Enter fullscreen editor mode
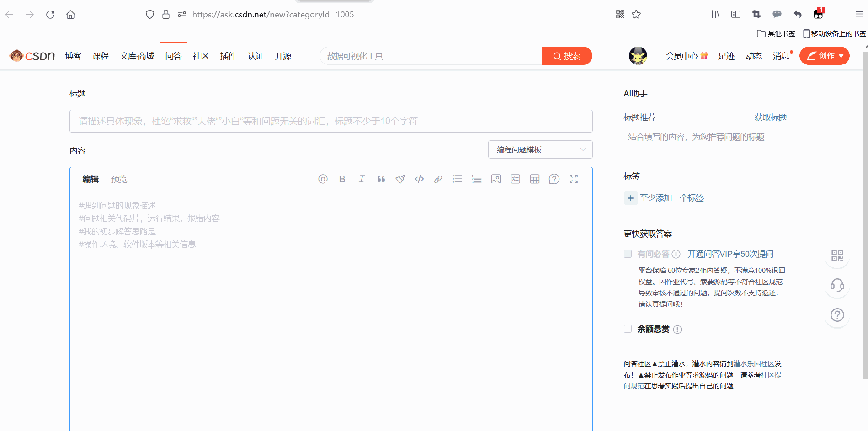 click(x=574, y=179)
